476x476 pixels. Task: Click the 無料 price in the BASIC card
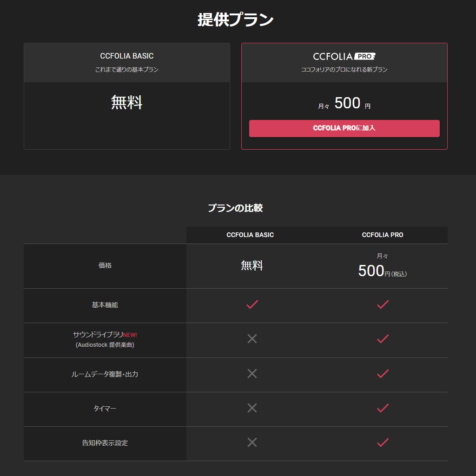[x=126, y=102]
